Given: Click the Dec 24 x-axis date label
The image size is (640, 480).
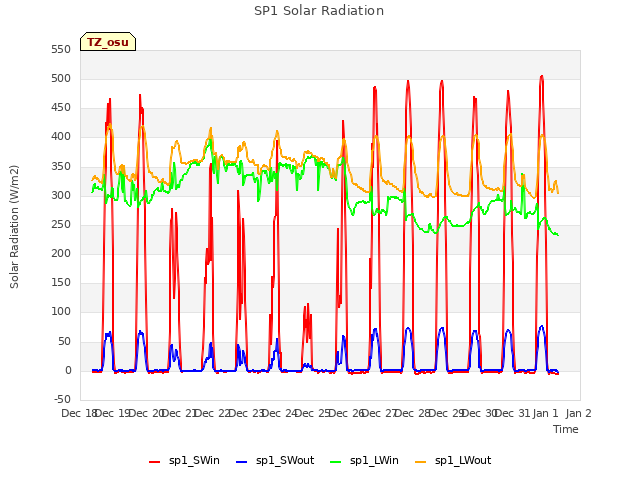Looking at the screenshot, I should 279,413.
